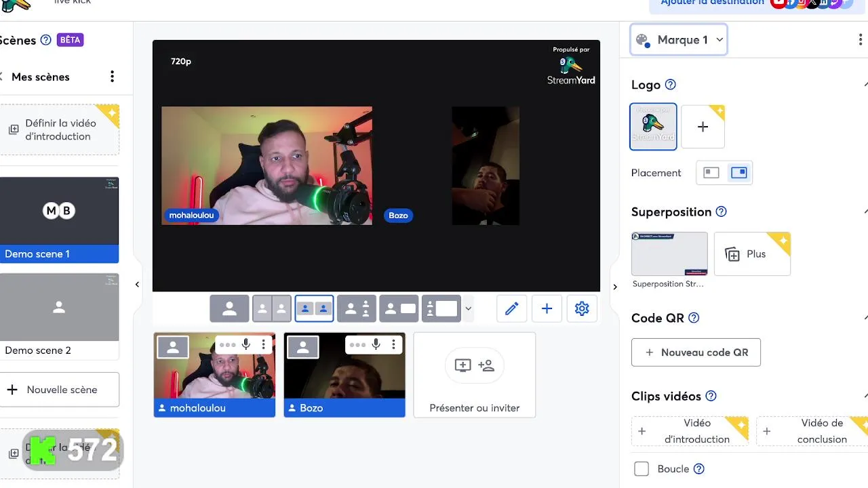Image resolution: width=868 pixels, height=488 pixels.
Task: Collapse the right brand panel arrow
Action: pos(615,287)
